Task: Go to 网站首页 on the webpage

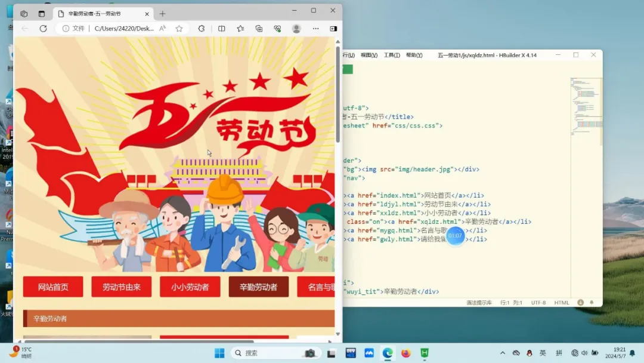Action: pyautogui.click(x=53, y=287)
